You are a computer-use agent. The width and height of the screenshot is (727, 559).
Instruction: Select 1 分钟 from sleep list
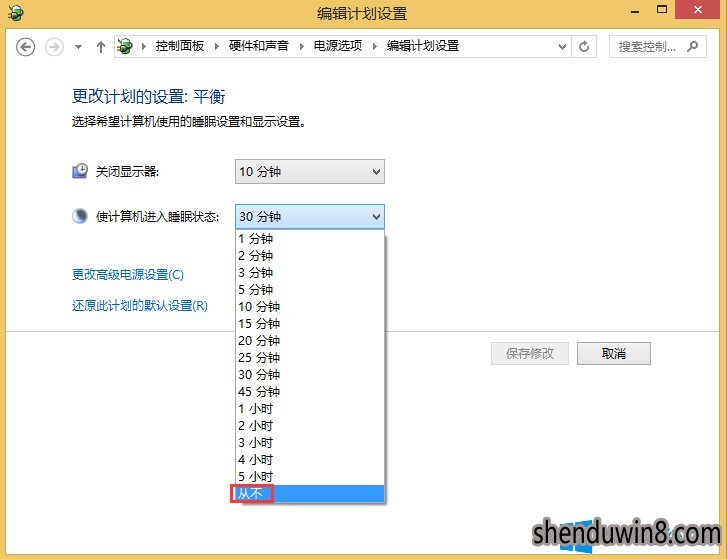(x=310, y=239)
